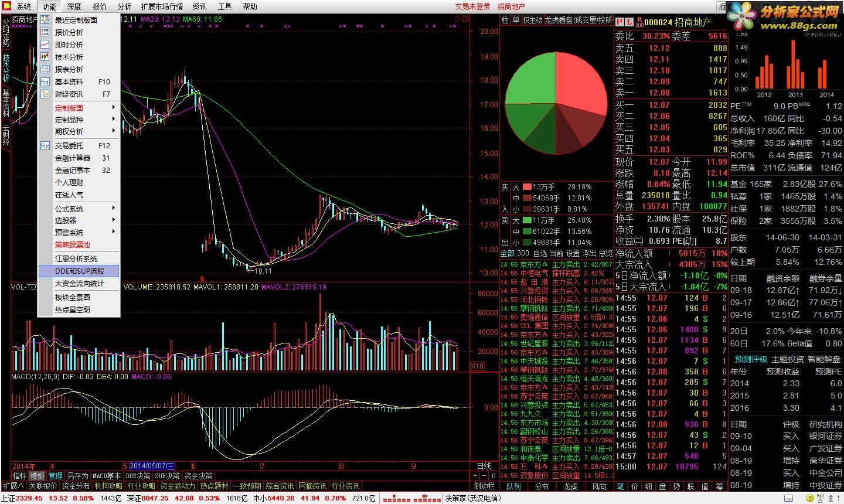Click the red L icon beside stock code
The width and height of the screenshot is (844, 504).
tap(629, 22)
